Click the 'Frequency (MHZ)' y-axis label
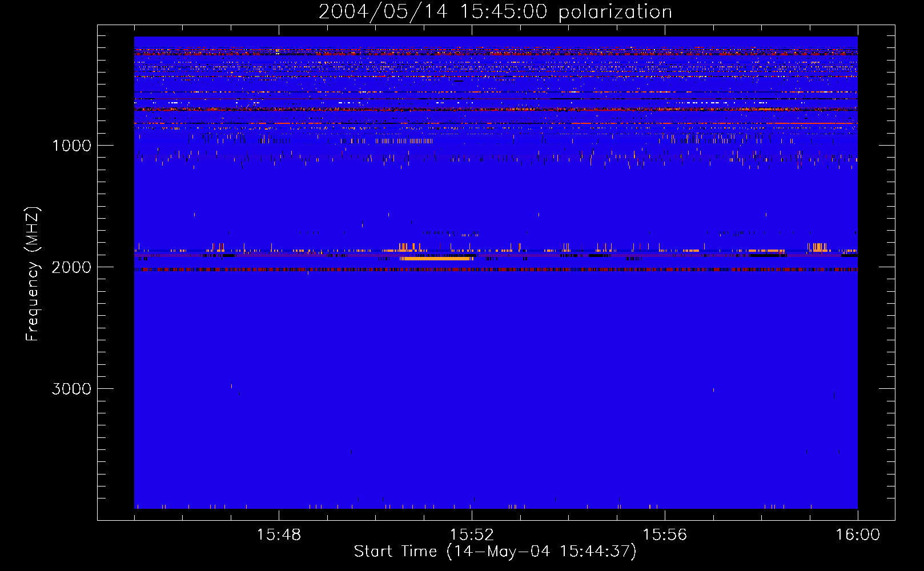The image size is (924, 571). point(33,274)
